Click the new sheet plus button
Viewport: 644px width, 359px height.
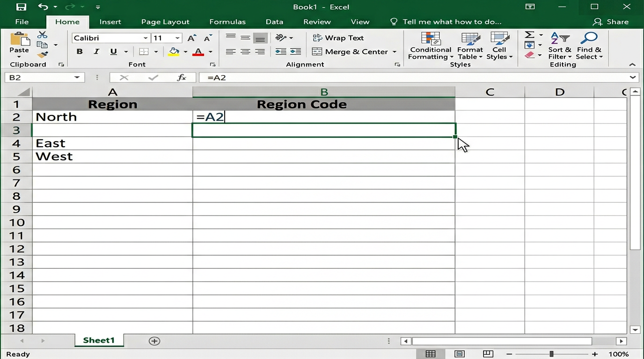(154, 341)
